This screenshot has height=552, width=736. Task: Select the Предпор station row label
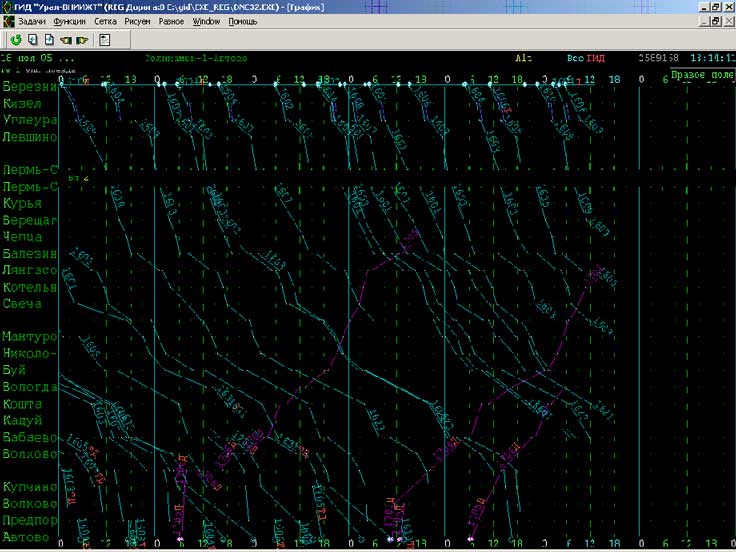30,521
